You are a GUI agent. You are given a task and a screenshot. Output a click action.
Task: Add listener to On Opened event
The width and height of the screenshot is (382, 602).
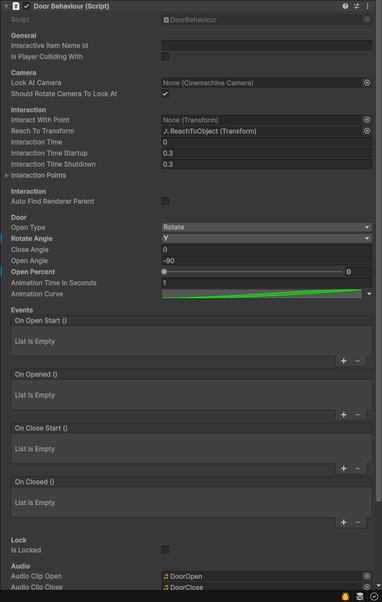(x=344, y=415)
